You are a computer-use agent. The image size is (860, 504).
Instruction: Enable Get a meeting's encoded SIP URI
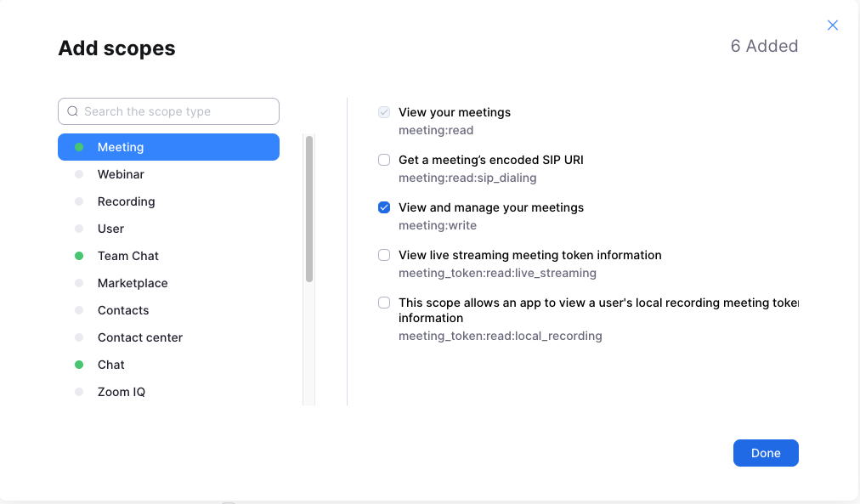click(x=384, y=160)
